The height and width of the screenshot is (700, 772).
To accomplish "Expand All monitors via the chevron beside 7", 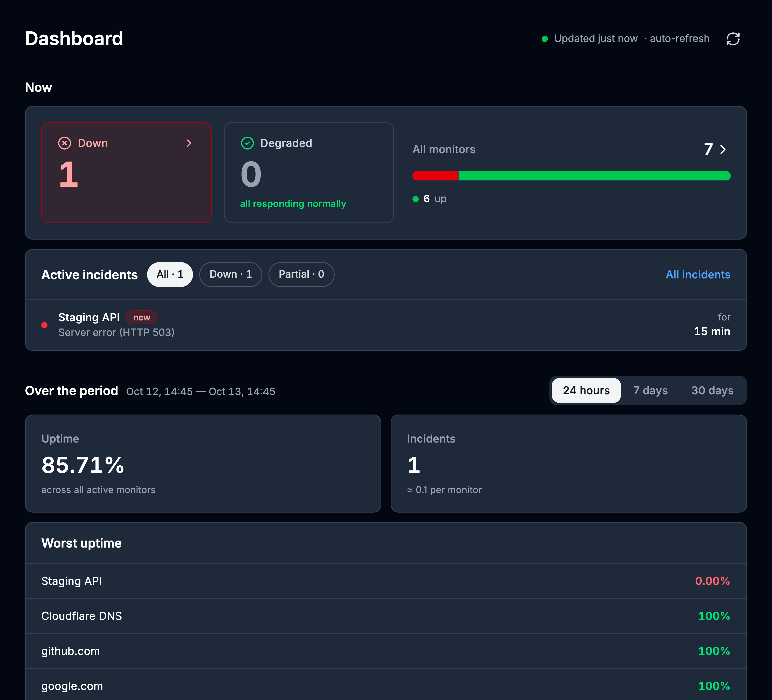I will (723, 149).
